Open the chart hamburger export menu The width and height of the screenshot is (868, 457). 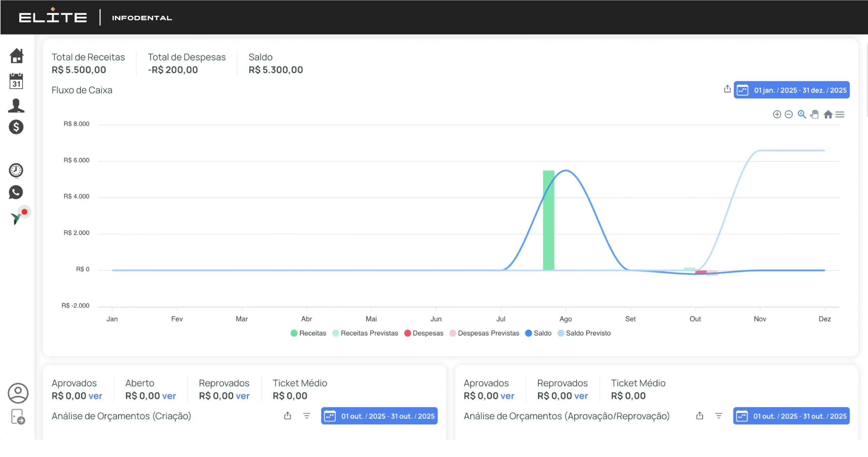tap(840, 115)
